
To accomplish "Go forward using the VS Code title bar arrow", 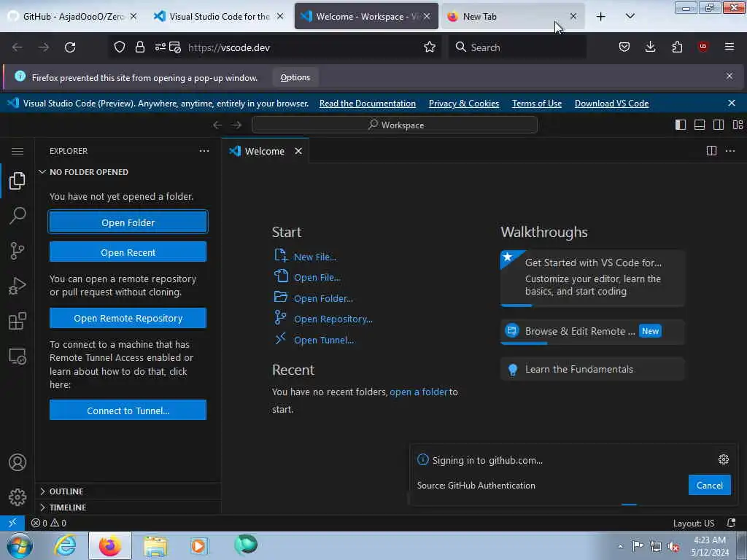I will 236,125.
